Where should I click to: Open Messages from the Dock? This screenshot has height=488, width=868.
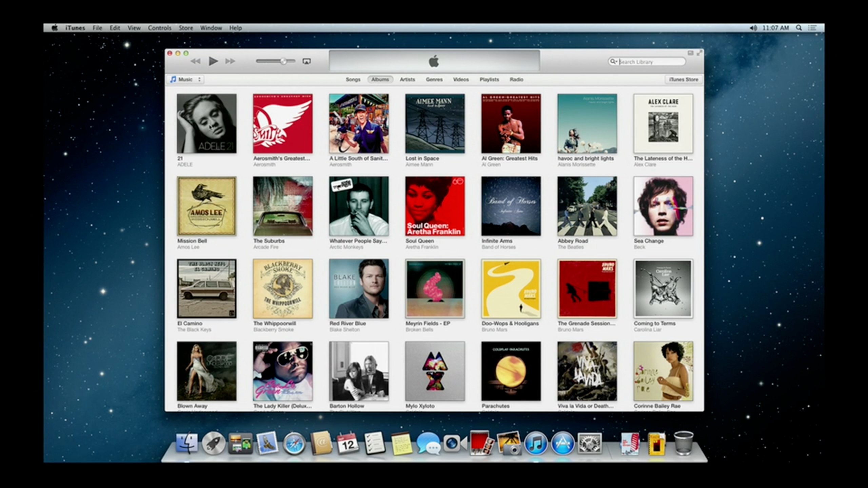pos(428,443)
